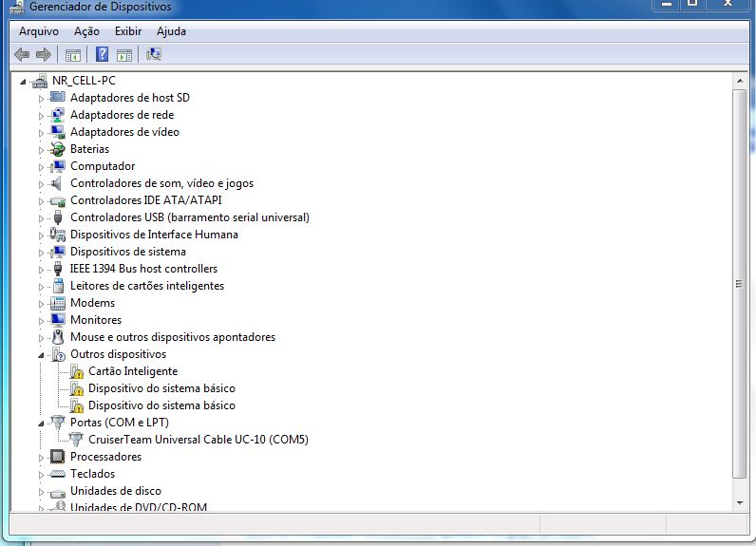Viewport: 756px width, 546px height.
Task: Open the Exibir menu
Action: click(x=128, y=31)
